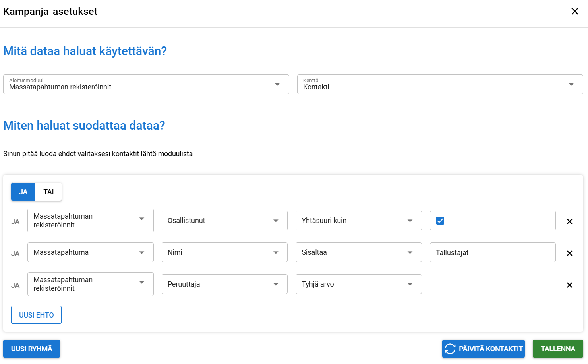Expand the Kenttä Kontakti dropdown

tap(440, 84)
